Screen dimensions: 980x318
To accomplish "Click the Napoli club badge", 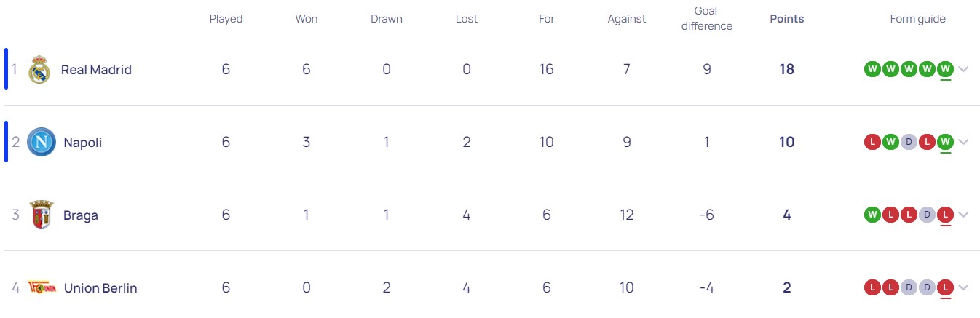I will [41, 142].
